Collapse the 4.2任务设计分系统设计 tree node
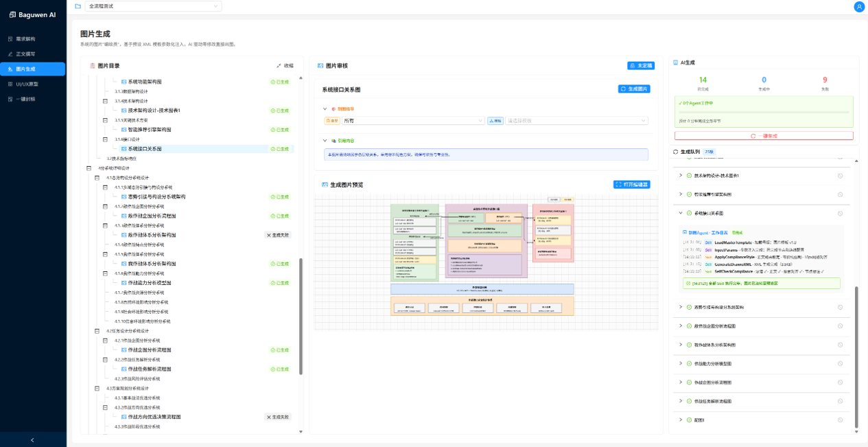 [x=97, y=331]
